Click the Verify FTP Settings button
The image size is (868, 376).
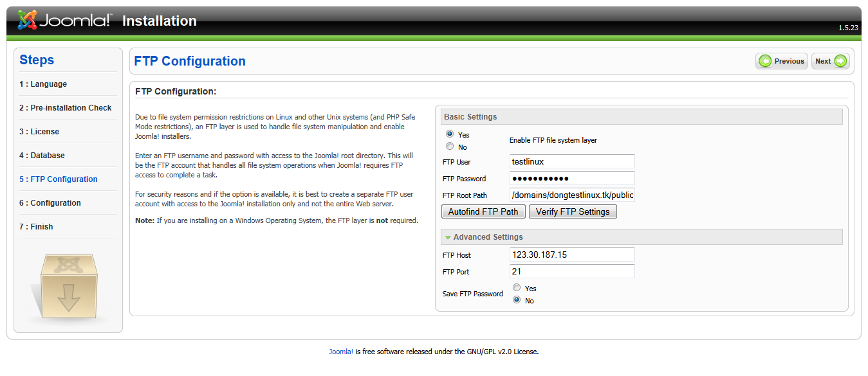tap(573, 211)
